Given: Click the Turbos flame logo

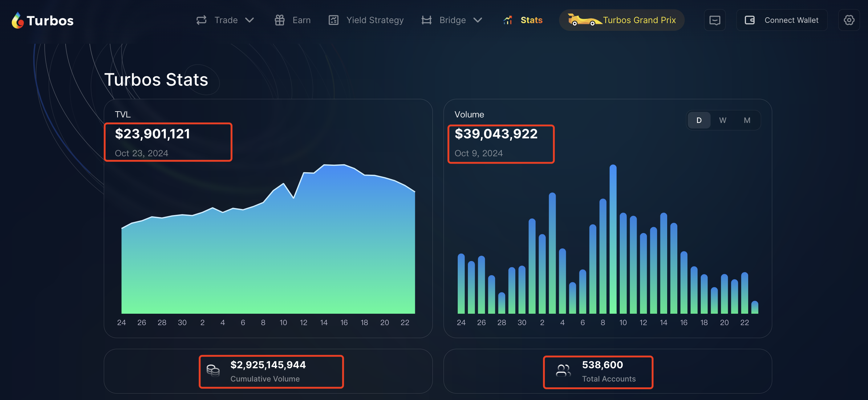Looking at the screenshot, I should pos(18,20).
